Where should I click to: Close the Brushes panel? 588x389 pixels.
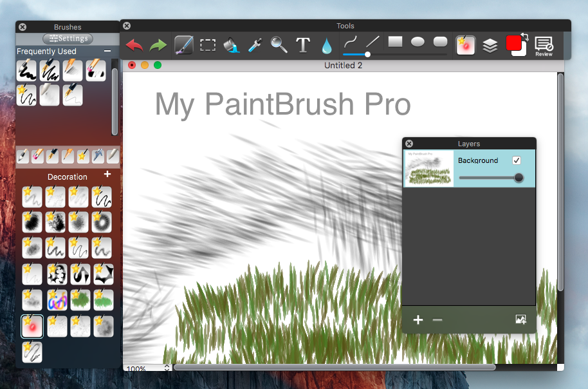click(23, 27)
